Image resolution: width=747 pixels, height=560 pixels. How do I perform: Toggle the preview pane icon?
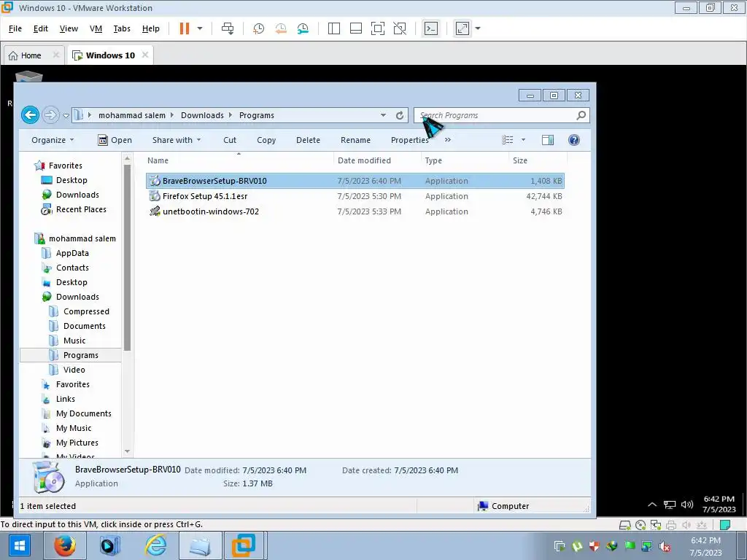548,139
